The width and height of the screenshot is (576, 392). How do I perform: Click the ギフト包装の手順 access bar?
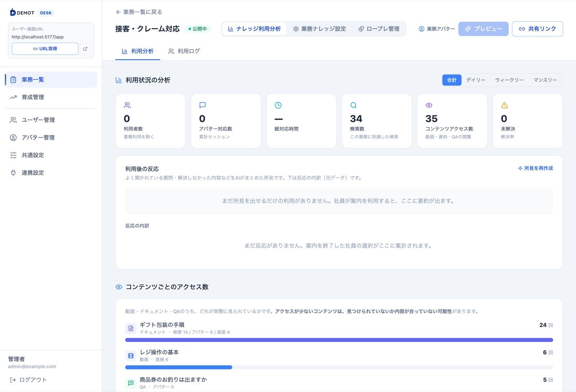(x=339, y=340)
